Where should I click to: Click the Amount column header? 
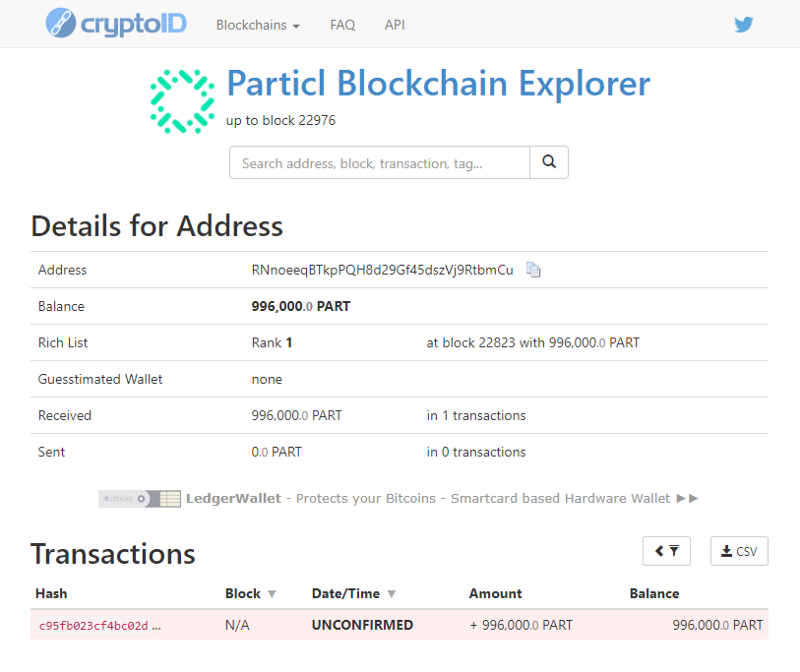click(x=495, y=594)
